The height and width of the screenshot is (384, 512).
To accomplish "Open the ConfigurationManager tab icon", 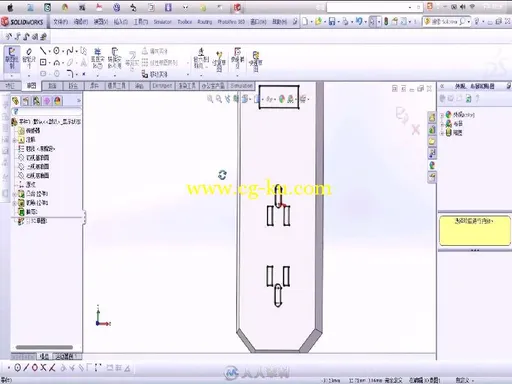I will [x=37, y=101].
